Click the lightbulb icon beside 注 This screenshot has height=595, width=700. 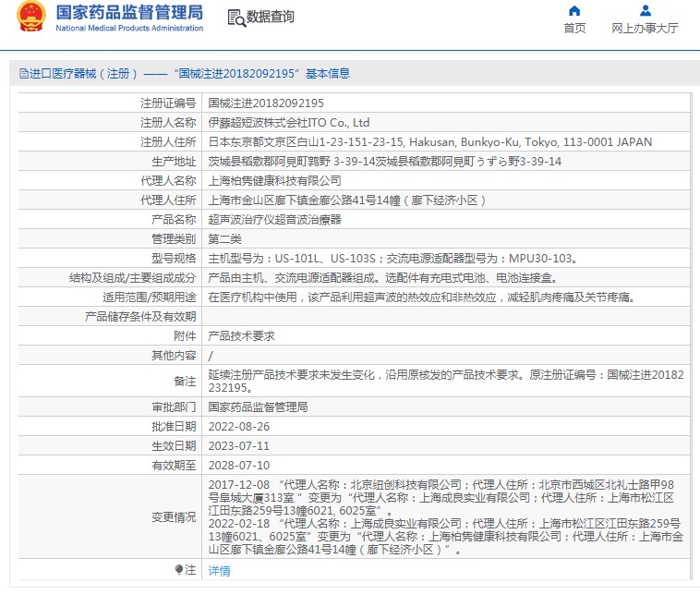[179, 570]
